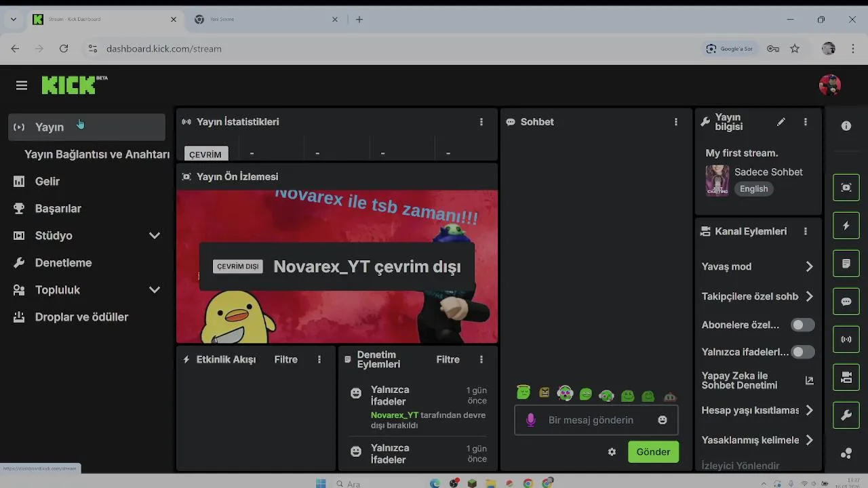This screenshot has width=868, height=488.
Task: Toggle the wrench stream info icon in right rail
Action: 846,415
